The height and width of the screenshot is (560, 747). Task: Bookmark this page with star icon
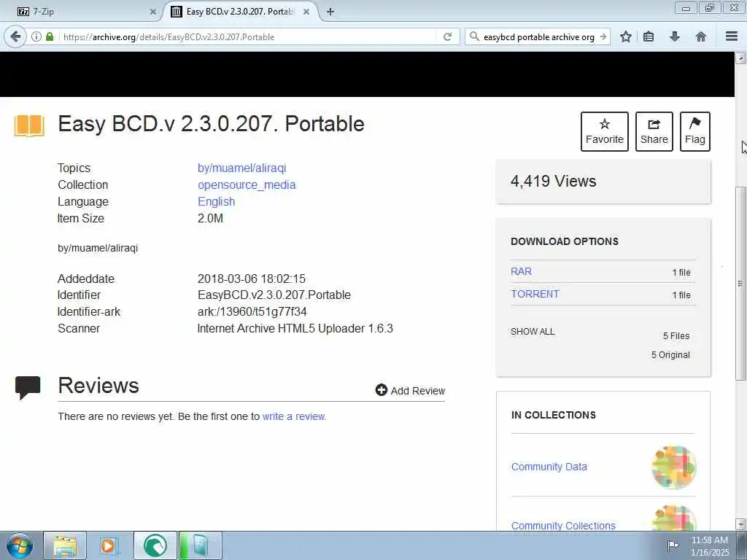626,36
